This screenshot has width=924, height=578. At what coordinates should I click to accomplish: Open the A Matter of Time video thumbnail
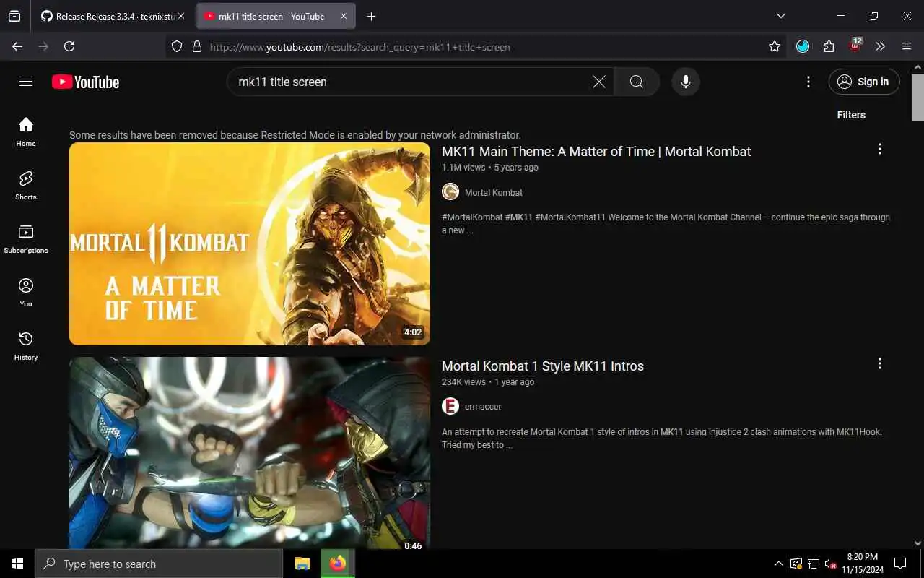point(250,243)
